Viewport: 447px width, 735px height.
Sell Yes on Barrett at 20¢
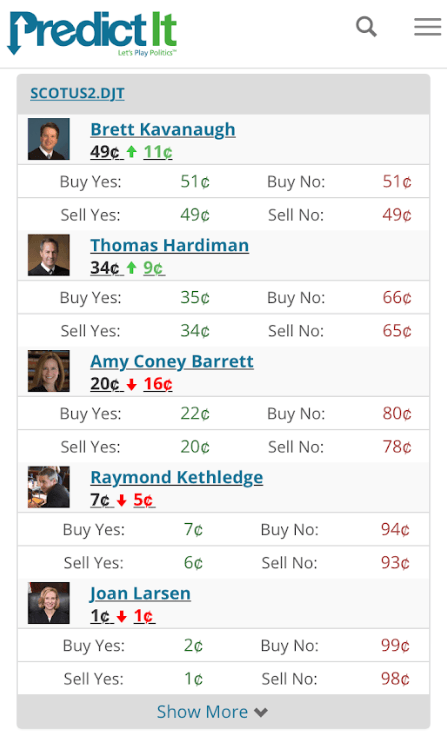[195, 447]
